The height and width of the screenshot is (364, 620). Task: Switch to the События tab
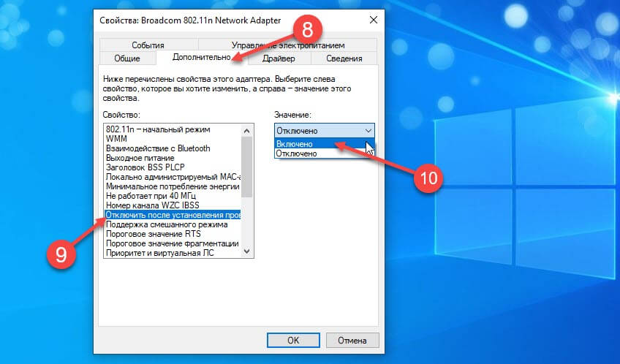[x=148, y=45]
